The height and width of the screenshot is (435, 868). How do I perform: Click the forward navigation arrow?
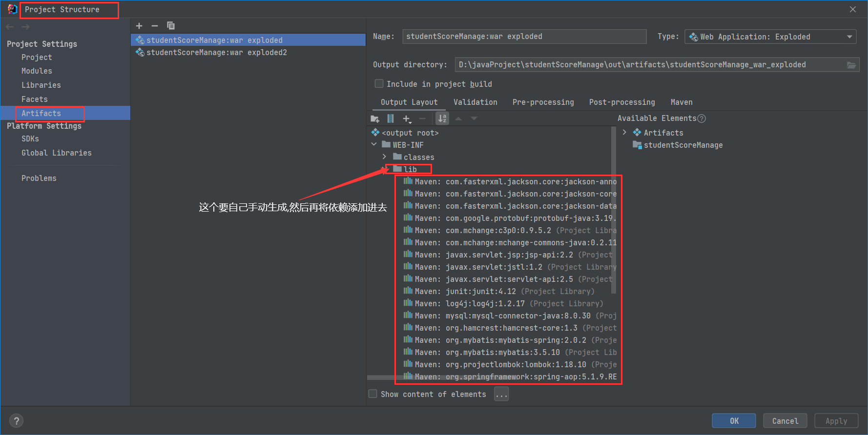[x=25, y=27]
